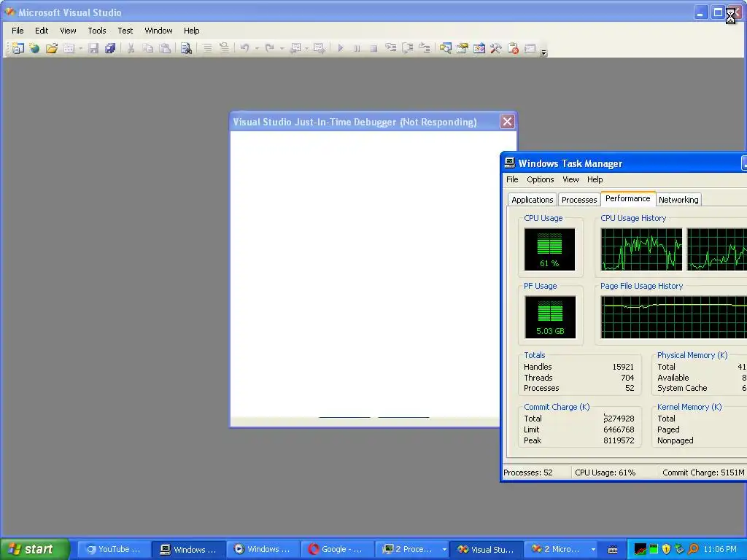Click the last window icon on toolbar
747x560 pixels.
[530, 48]
